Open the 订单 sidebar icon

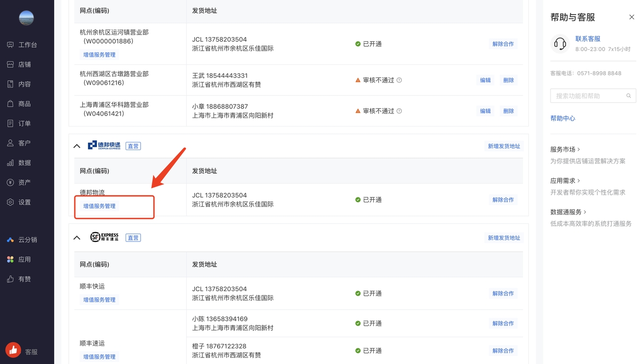[x=10, y=123]
